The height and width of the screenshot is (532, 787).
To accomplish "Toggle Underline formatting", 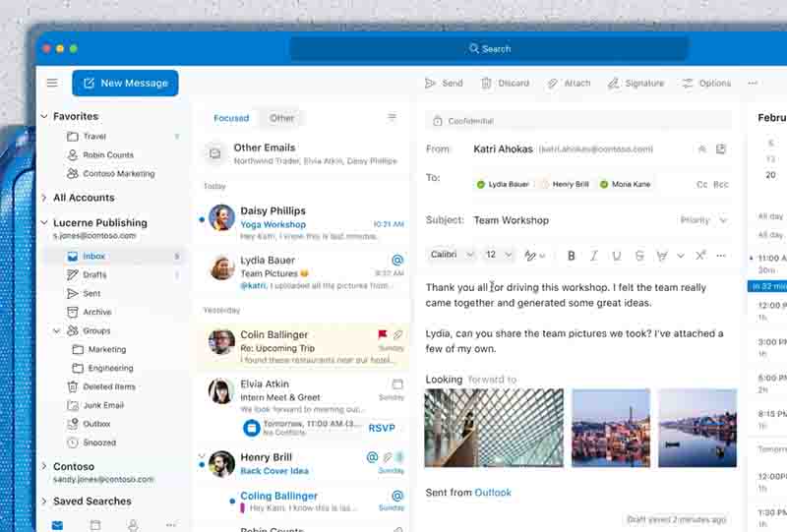I will [x=617, y=256].
